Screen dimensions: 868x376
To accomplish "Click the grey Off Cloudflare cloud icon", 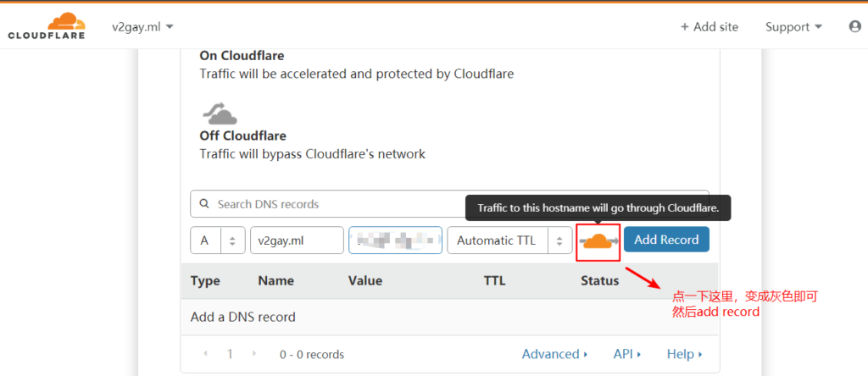I will coord(219,113).
